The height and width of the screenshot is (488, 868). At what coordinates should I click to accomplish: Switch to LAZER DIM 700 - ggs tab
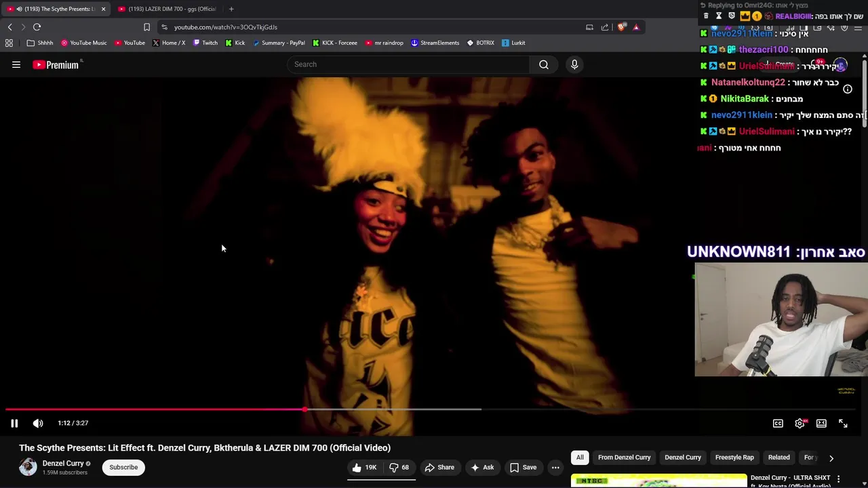pyautogui.click(x=167, y=9)
